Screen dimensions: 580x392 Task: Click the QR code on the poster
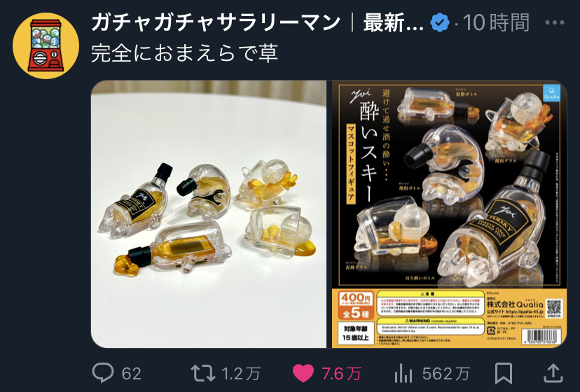[554, 308]
